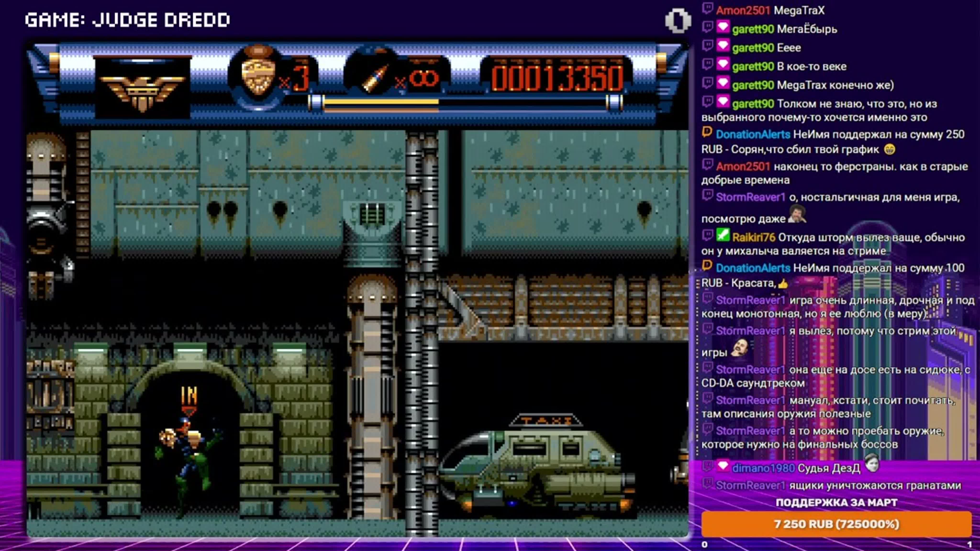
Task: Click the thumbs up emoji after Красата
Action: [x=783, y=283]
